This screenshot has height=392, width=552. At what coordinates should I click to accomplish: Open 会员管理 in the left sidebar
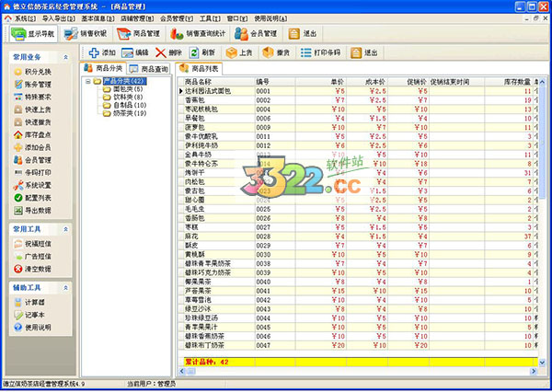tap(33, 160)
